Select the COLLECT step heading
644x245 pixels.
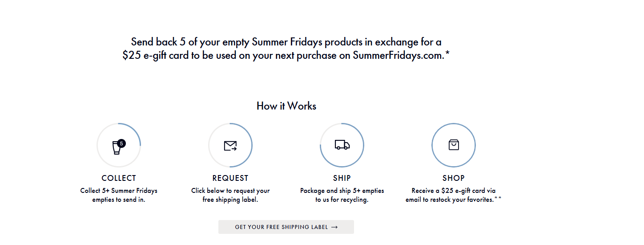119,178
